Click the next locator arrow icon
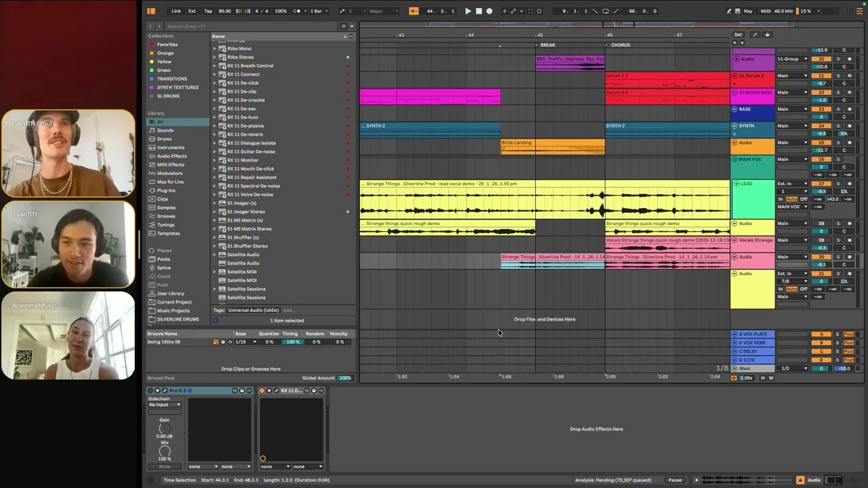 click(x=743, y=43)
